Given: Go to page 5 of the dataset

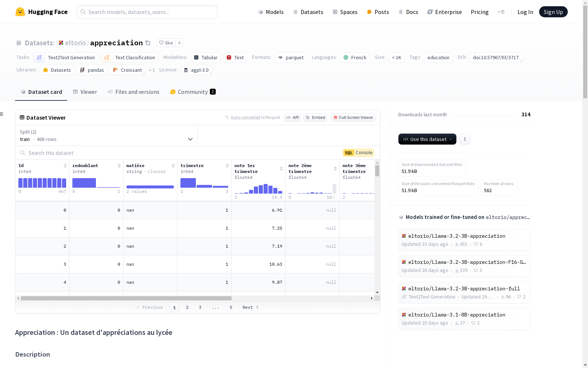Looking at the screenshot, I should 231,307.
